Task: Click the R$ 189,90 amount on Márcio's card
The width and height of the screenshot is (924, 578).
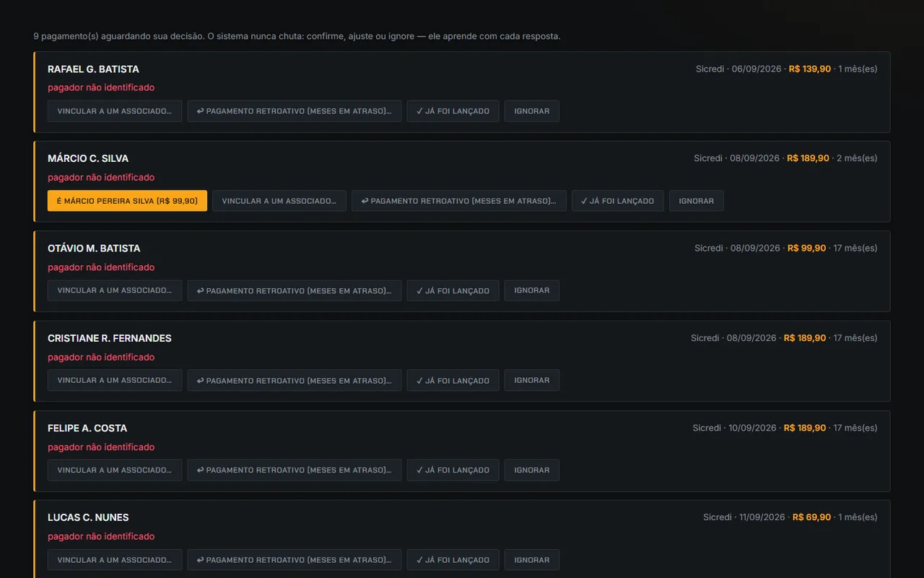Action: point(808,158)
